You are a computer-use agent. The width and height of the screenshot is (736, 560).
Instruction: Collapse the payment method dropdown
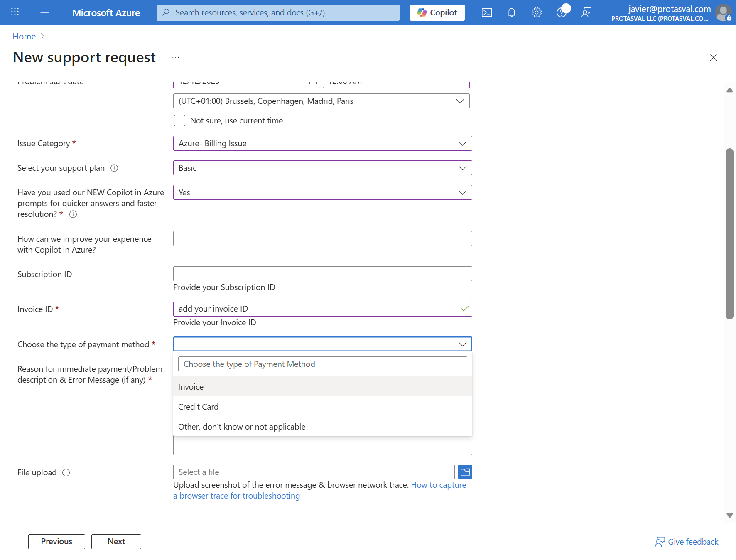point(323,344)
